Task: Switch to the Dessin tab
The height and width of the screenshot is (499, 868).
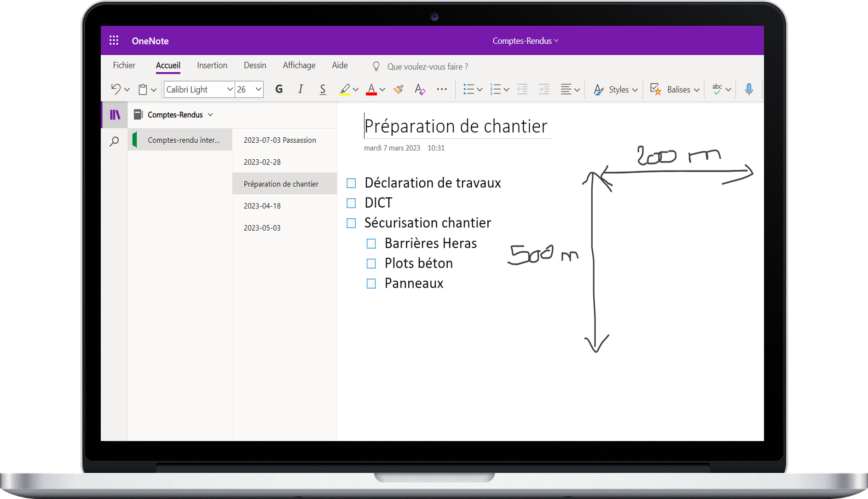Action: (255, 65)
